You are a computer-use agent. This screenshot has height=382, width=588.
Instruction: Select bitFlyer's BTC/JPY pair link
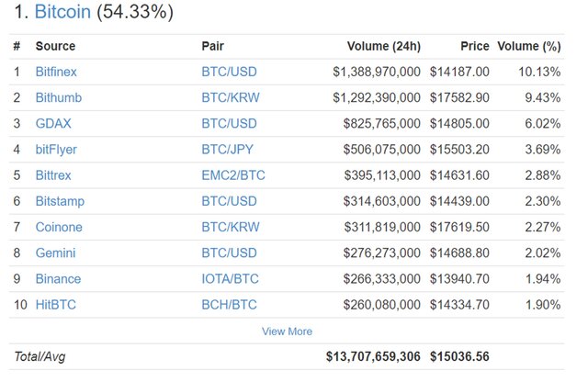pos(227,149)
